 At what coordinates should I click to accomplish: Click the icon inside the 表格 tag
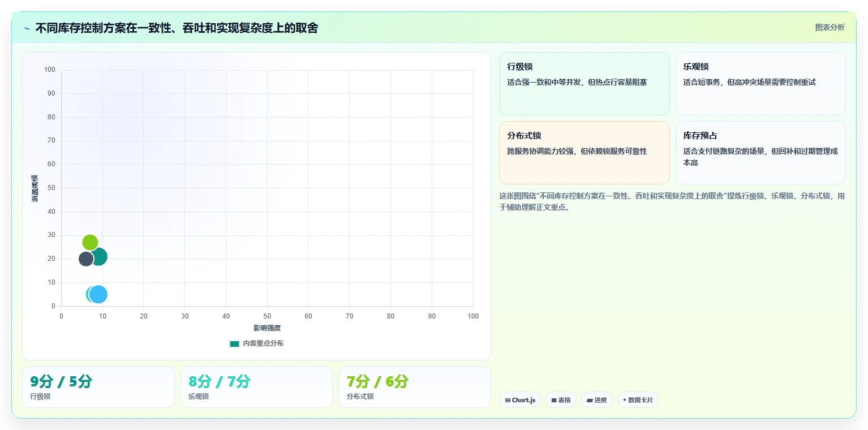pos(554,400)
